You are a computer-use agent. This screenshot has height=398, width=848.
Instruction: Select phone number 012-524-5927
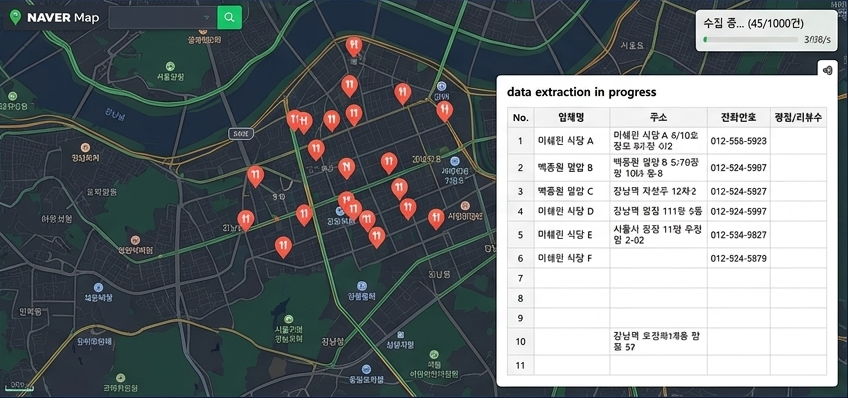pyautogui.click(x=738, y=191)
